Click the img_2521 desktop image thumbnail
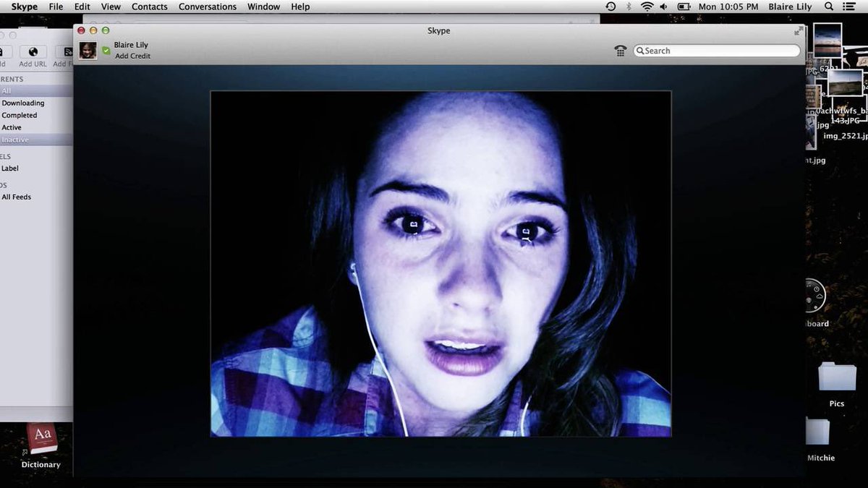This screenshot has height=488, width=868. (x=846, y=136)
